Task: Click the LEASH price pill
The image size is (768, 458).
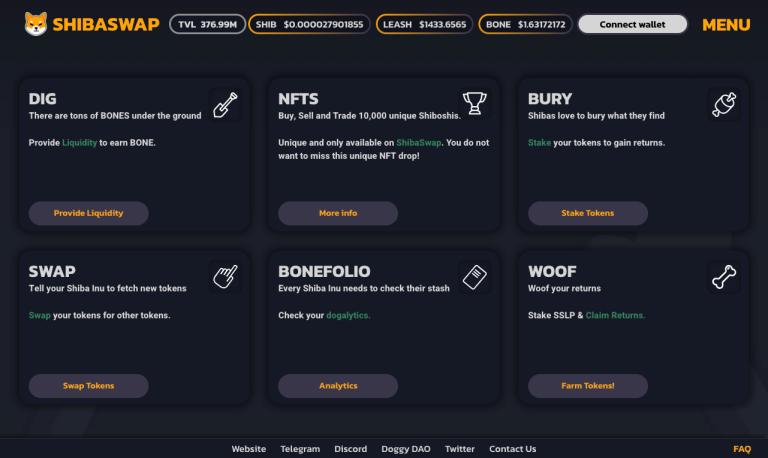Action: pyautogui.click(x=424, y=24)
